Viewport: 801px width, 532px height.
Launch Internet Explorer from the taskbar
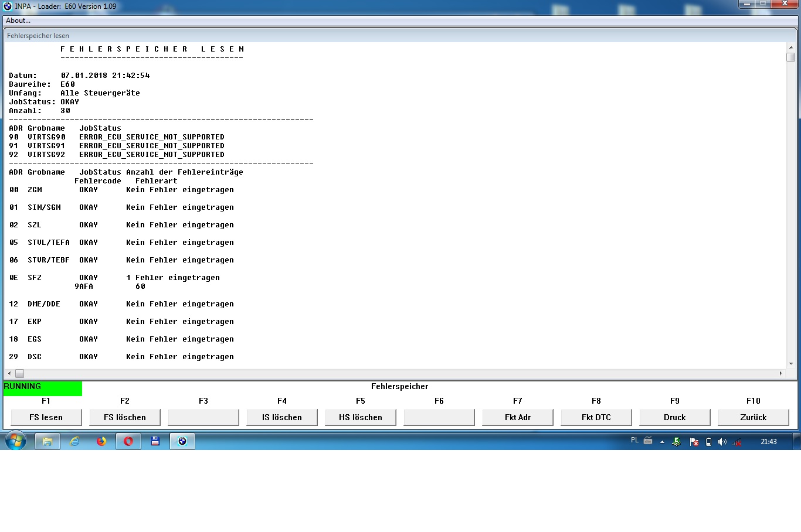(74, 441)
